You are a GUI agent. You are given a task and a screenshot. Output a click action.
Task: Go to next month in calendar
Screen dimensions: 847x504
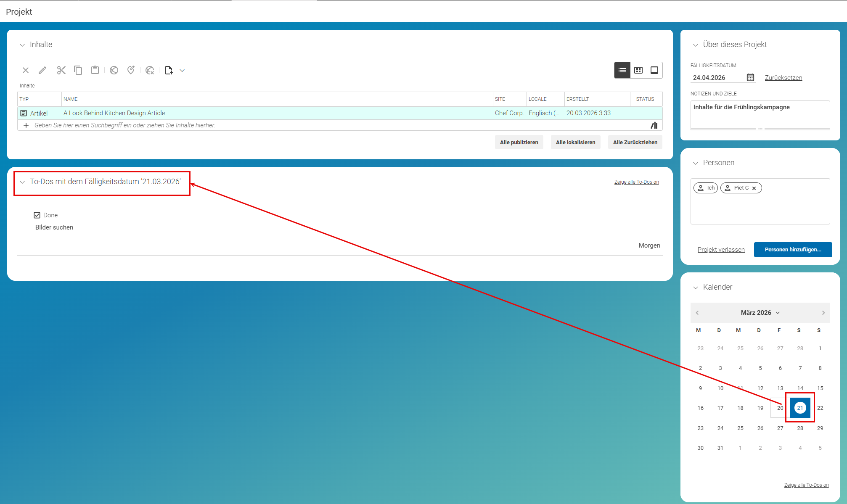(x=823, y=313)
